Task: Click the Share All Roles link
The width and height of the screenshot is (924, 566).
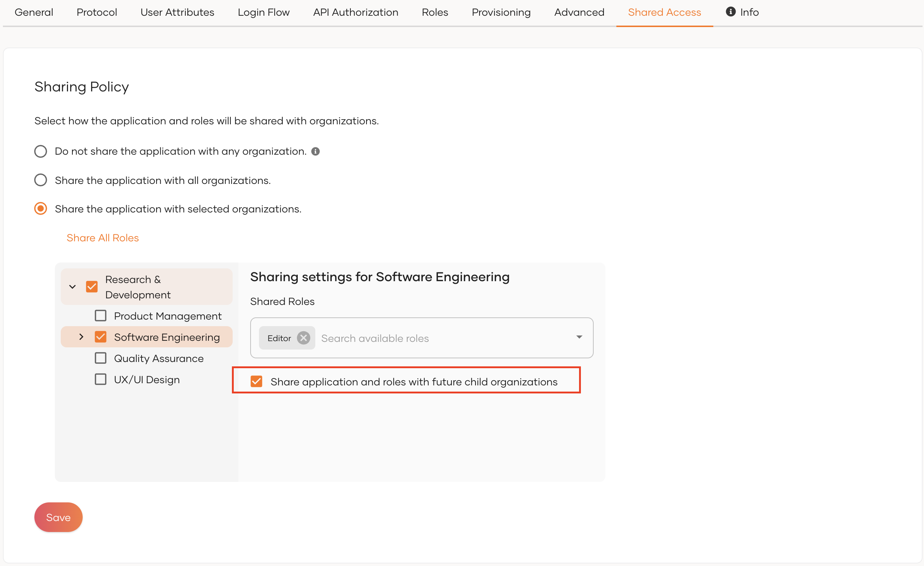Action: 102,238
